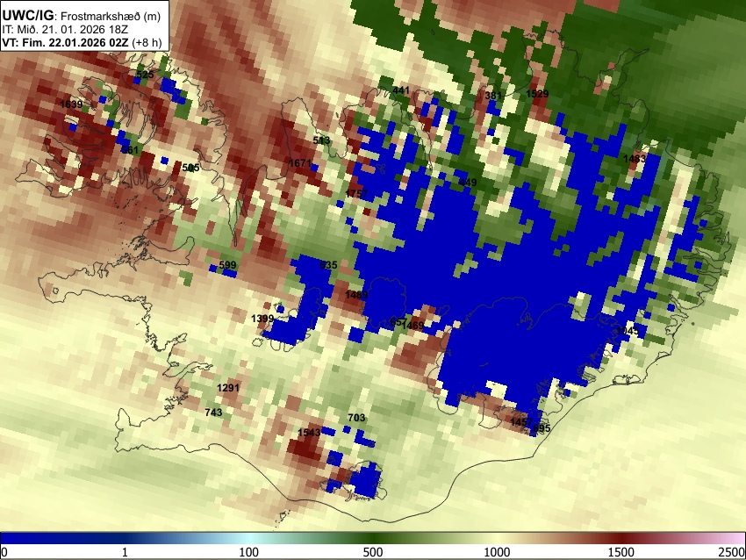Click the 1399 map value label

tap(262, 319)
